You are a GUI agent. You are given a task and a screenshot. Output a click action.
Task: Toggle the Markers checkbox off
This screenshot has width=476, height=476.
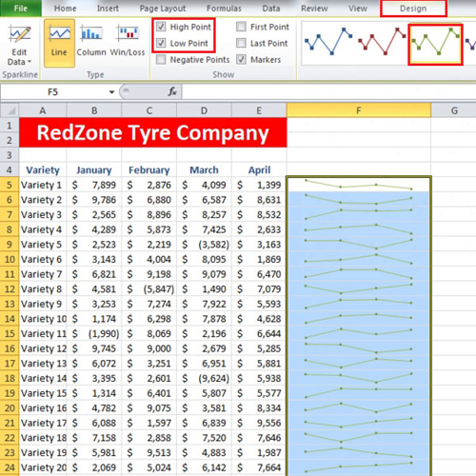(241, 59)
